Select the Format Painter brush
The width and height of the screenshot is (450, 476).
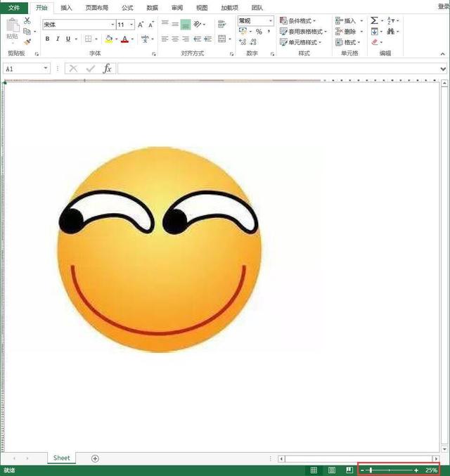click(27, 41)
